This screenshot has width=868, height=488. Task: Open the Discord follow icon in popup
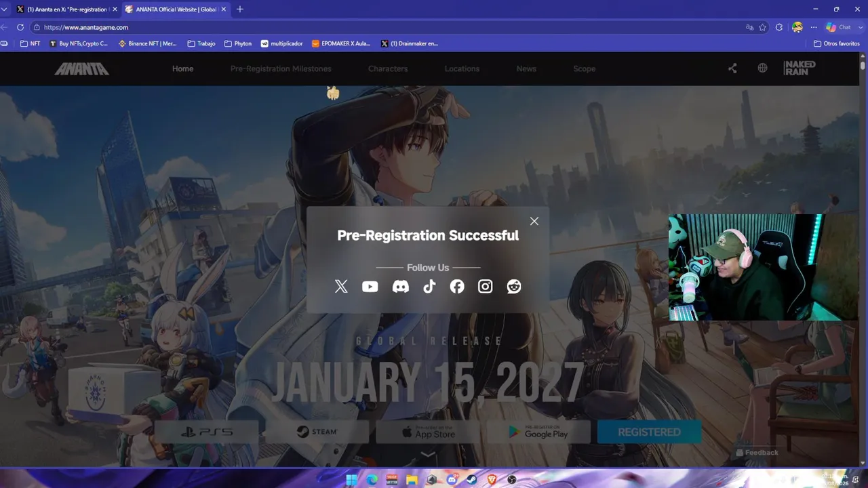click(x=401, y=287)
